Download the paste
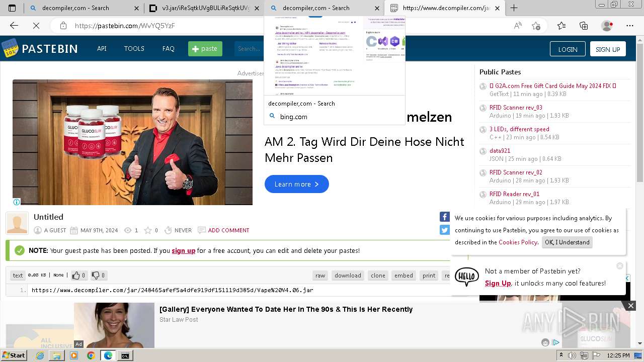The image size is (644, 362). click(348, 276)
